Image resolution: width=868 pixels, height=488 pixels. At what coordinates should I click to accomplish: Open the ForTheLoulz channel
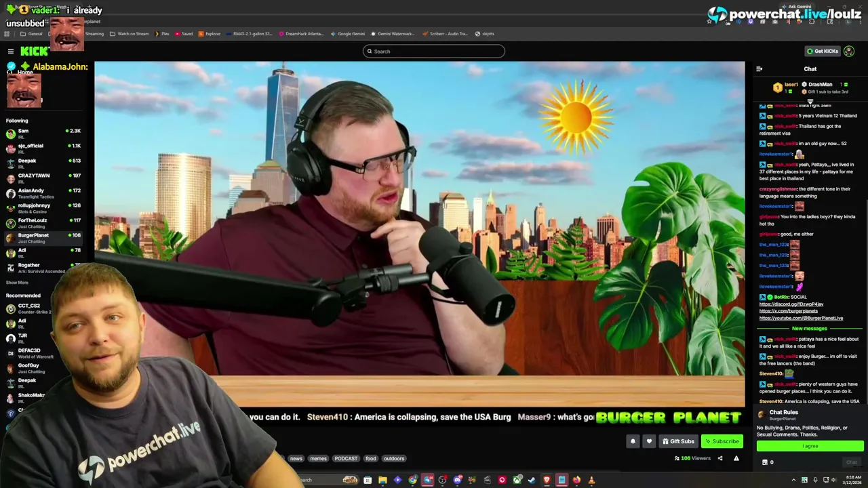pos(43,223)
